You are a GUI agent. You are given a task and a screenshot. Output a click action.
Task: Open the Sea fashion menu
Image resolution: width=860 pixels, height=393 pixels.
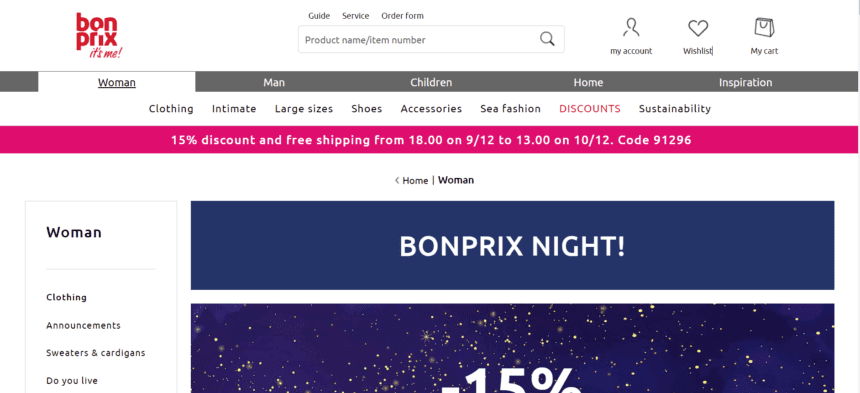pos(510,109)
